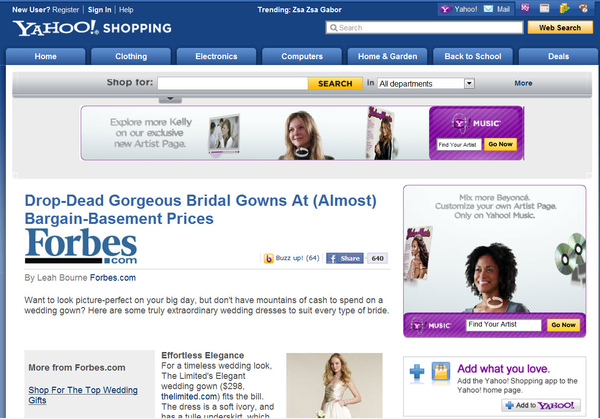This screenshot has height=419, width=600.
Task: Click the Web Search button
Action: point(560,28)
